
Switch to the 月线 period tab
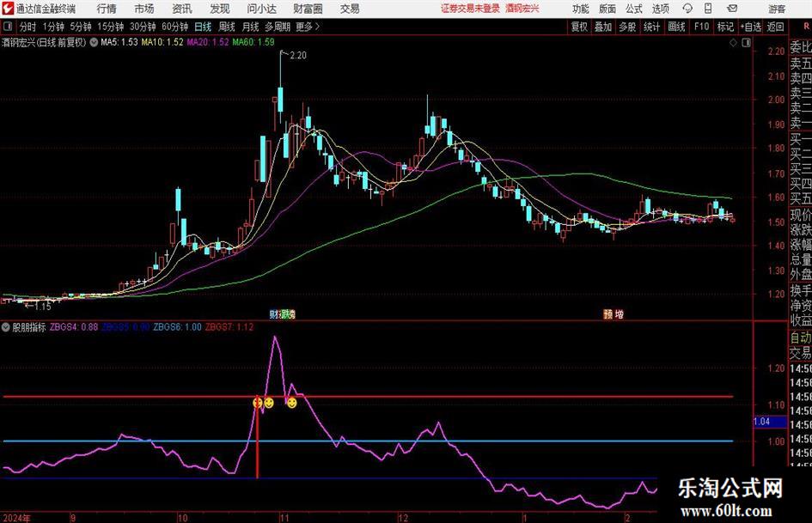click(x=251, y=27)
